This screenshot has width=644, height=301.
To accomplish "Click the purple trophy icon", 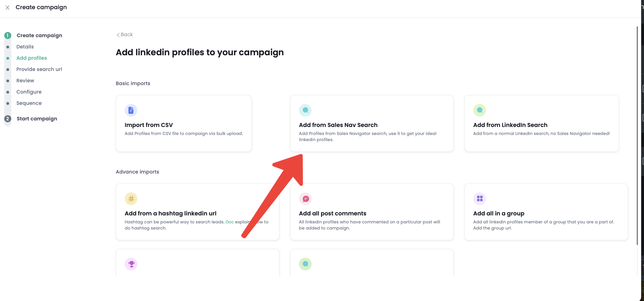I will (x=131, y=264).
